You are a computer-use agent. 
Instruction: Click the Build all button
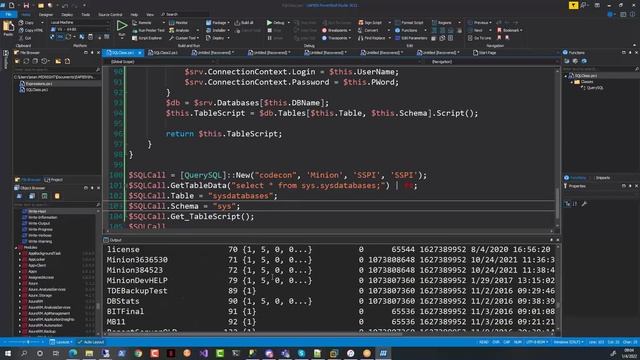[244, 23]
